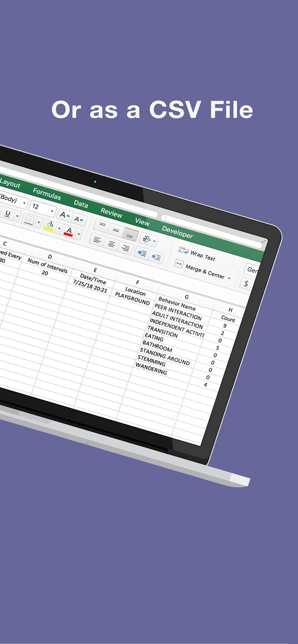
Task: Click the Wrap Text button
Action: click(x=197, y=254)
